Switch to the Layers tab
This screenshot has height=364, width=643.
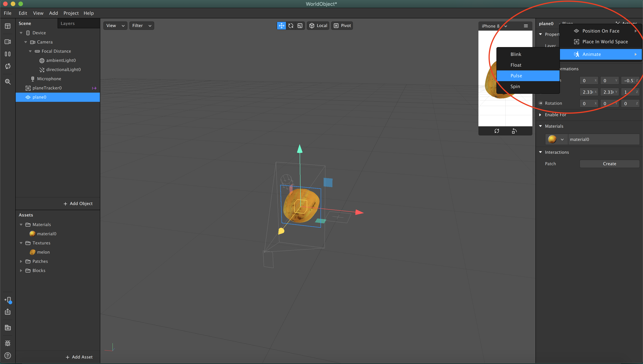coord(68,23)
